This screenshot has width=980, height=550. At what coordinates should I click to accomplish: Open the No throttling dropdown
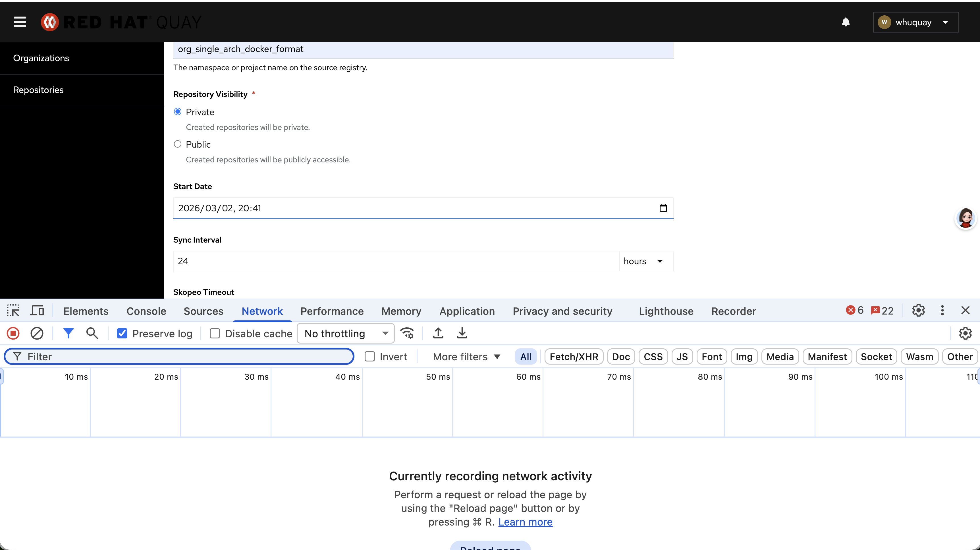[x=345, y=333]
